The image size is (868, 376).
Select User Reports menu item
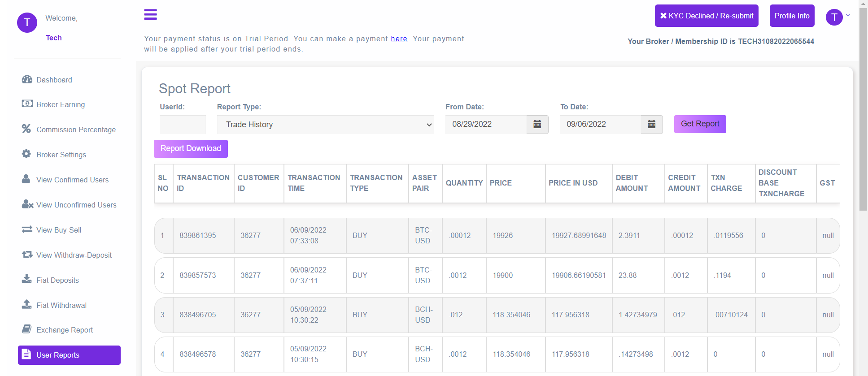[x=69, y=355]
